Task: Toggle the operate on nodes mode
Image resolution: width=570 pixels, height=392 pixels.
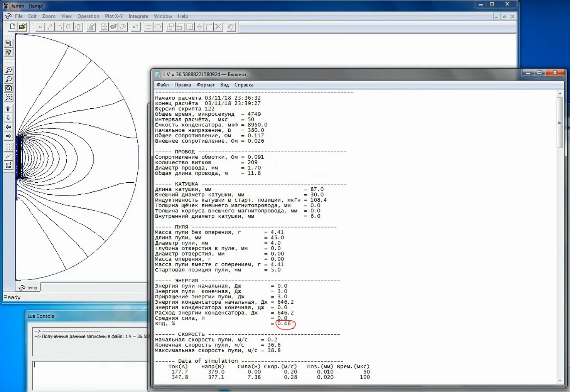Action: (40, 27)
